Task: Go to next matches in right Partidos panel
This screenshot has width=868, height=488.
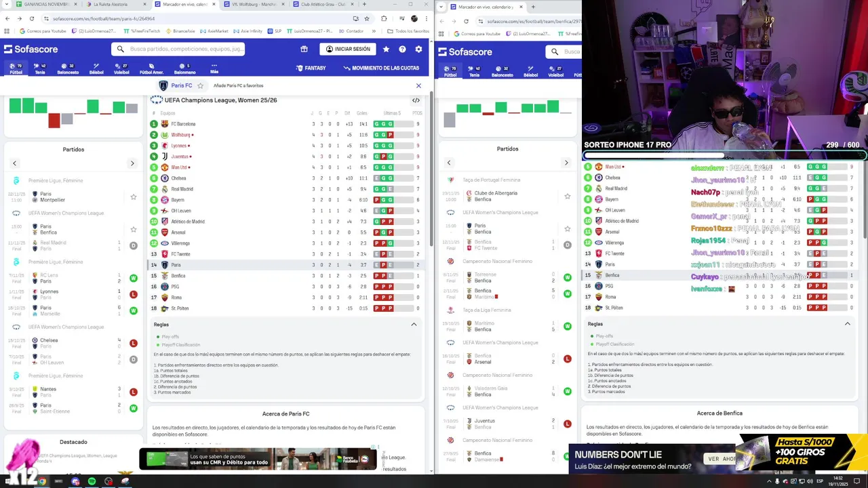Action: coord(566,163)
